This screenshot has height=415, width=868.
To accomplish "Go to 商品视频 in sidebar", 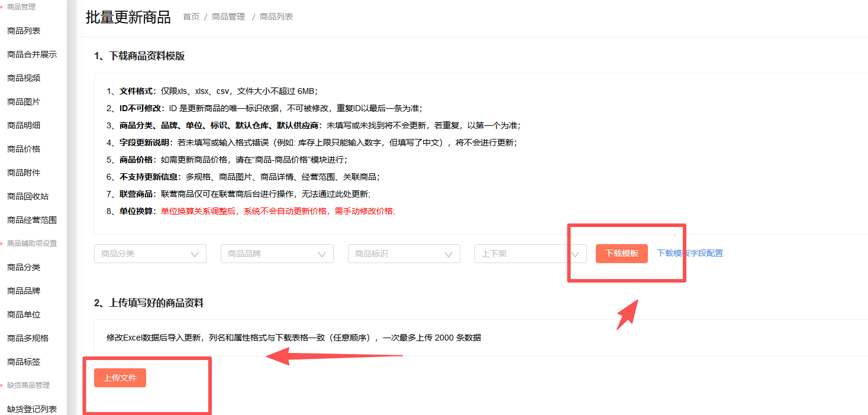I will click(24, 78).
